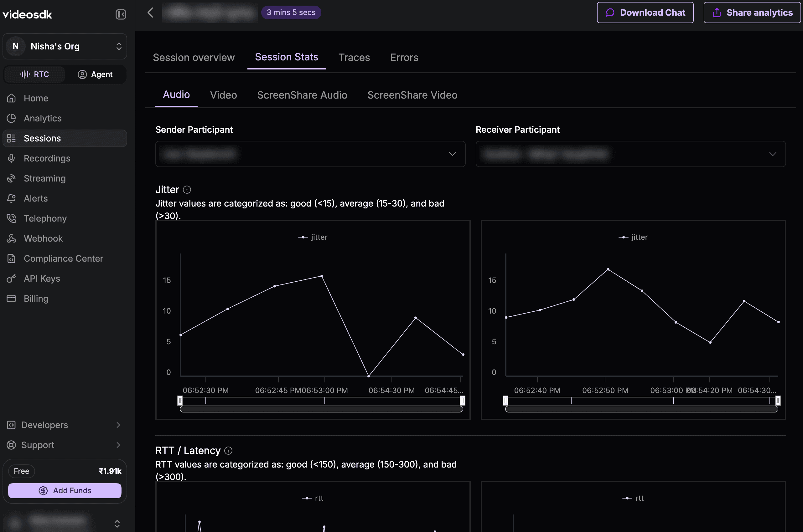Click the Alerts bell icon

12,198
